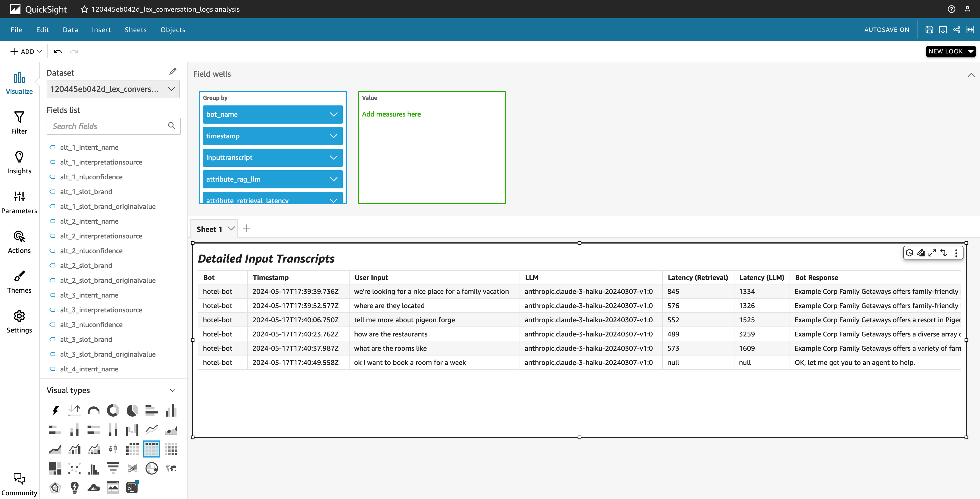Screen dimensions: 980x499
Task: Click the Search fields input box
Action: pyautogui.click(x=108, y=126)
